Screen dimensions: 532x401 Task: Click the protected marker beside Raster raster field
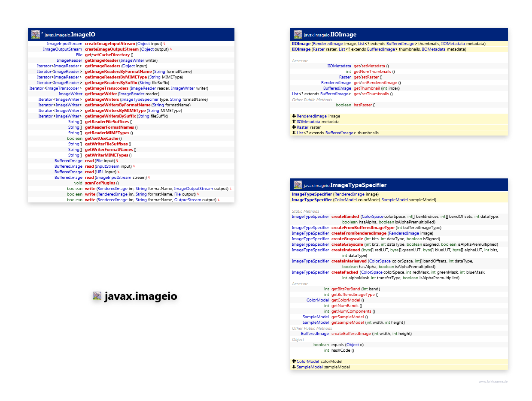click(x=294, y=127)
